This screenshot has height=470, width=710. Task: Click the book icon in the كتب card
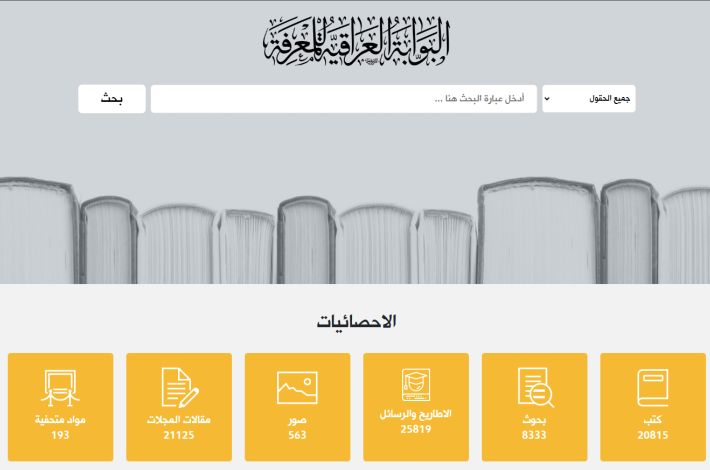(x=652, y=388)
